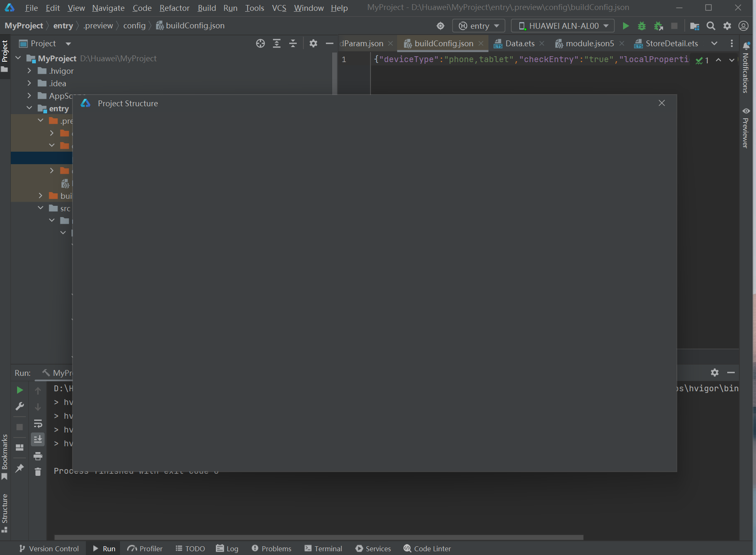Open the Profiler tool window
756x555 pixels.
pyautogui.click(x=145, y=548)
